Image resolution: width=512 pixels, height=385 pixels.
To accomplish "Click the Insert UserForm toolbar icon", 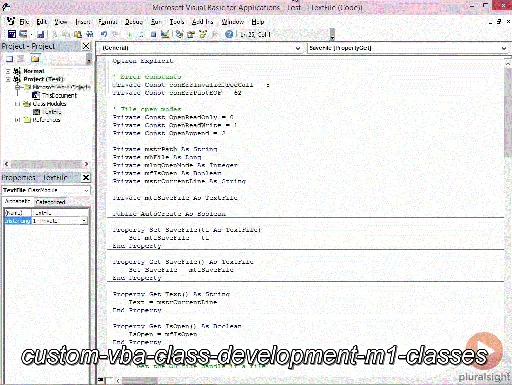I will click(23, 34).
